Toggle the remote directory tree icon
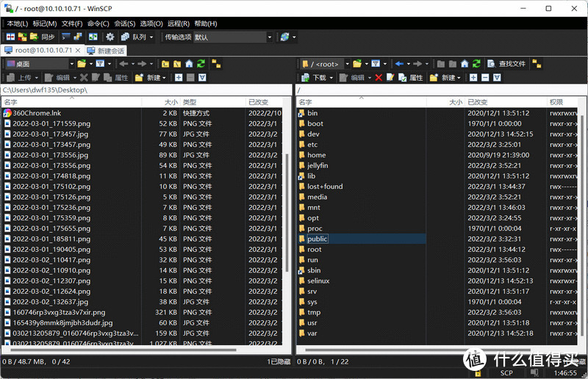The image size is (588, 379). pos(537,64)
